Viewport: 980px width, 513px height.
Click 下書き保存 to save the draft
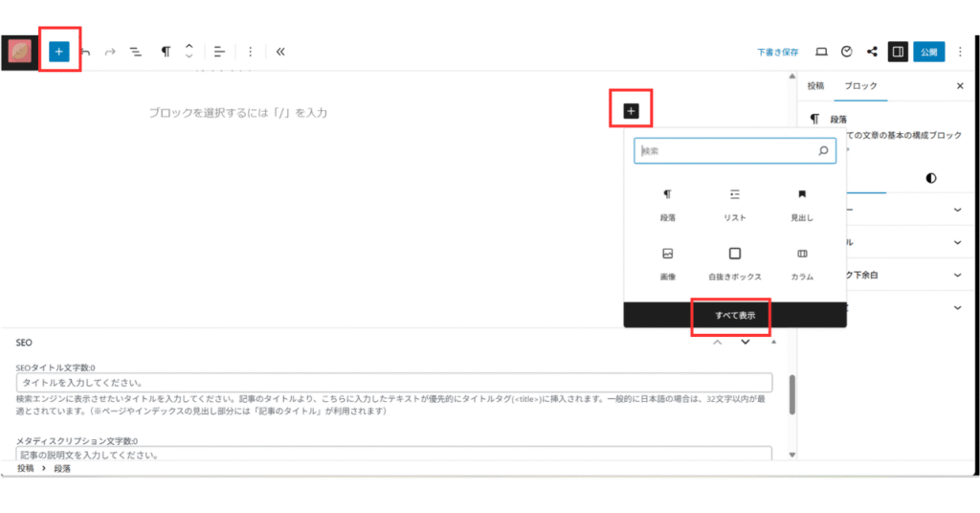tap(777, 52)
